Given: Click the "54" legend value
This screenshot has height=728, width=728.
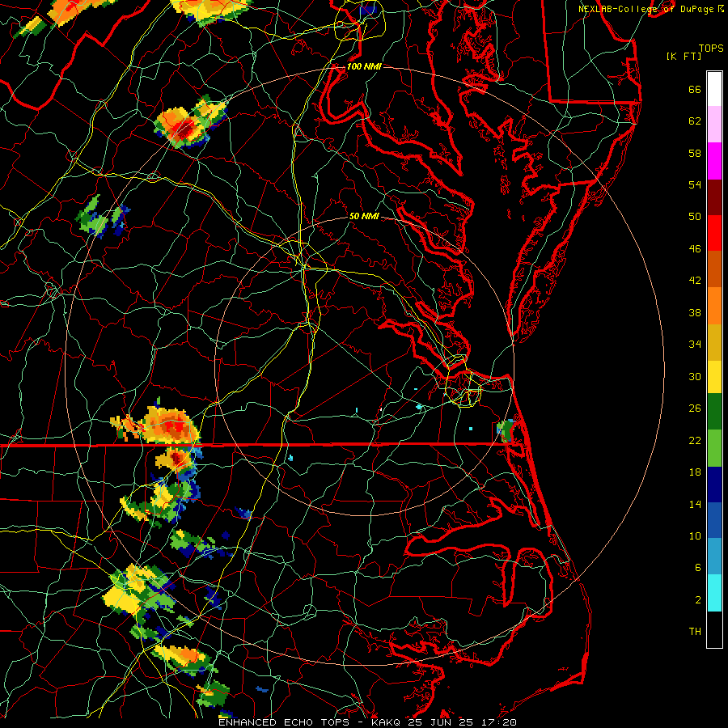Looking at the screenshot, I should (695, 184).
